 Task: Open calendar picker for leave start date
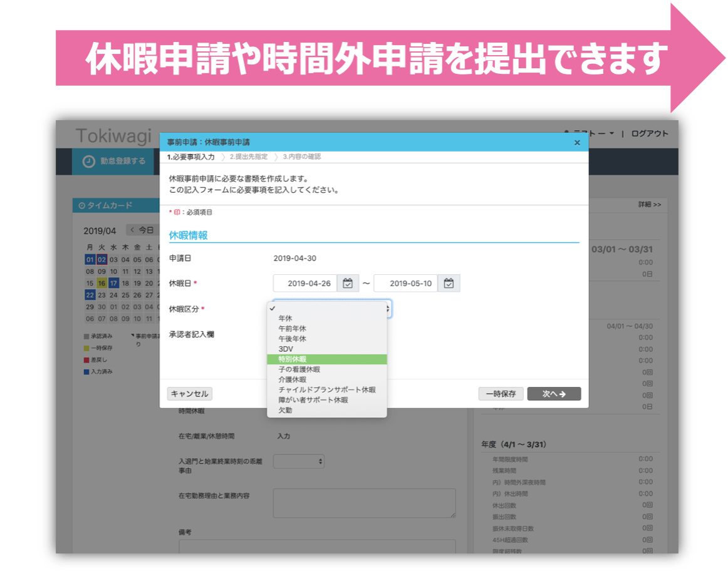(348, 284)
